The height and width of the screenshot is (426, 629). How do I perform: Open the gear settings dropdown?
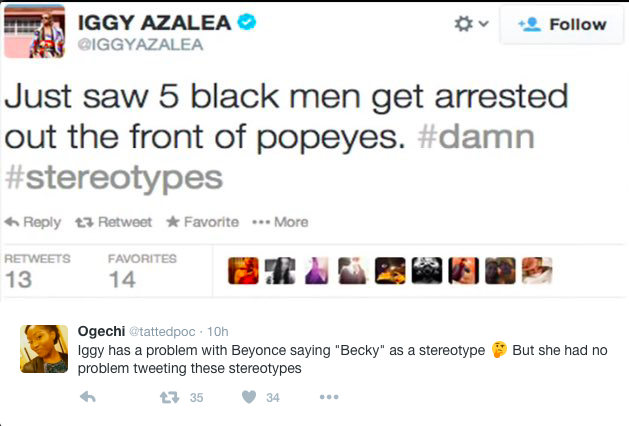(x=471, y=24)
